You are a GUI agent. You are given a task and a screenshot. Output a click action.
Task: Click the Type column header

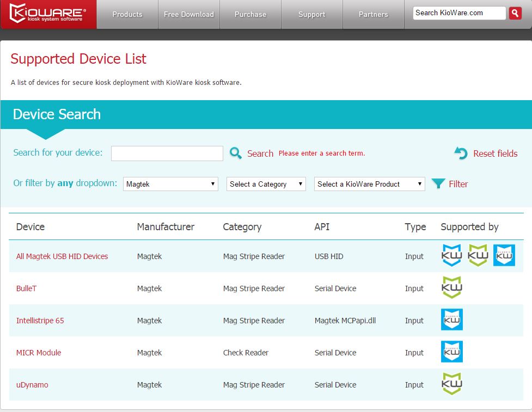pos(415,227)
